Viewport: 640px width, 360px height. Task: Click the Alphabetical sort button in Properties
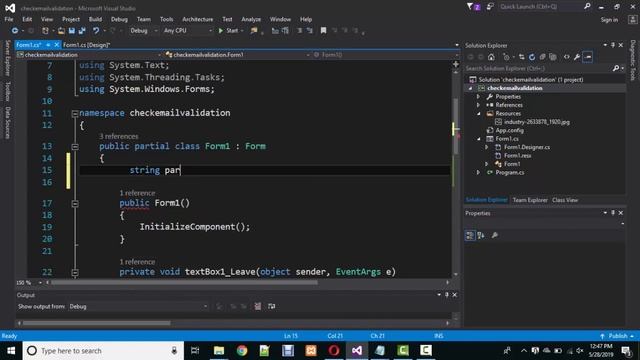pos(481,236)
